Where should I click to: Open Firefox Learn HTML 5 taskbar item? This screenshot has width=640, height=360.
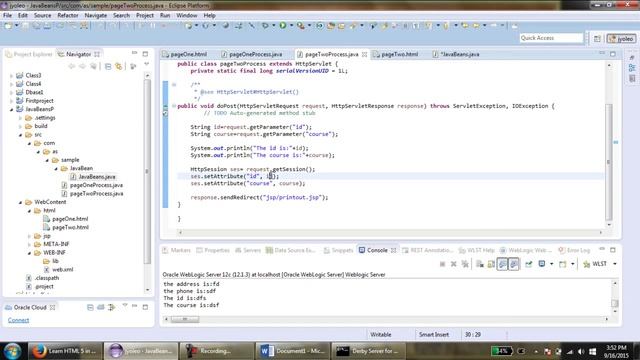pos(65,351)
